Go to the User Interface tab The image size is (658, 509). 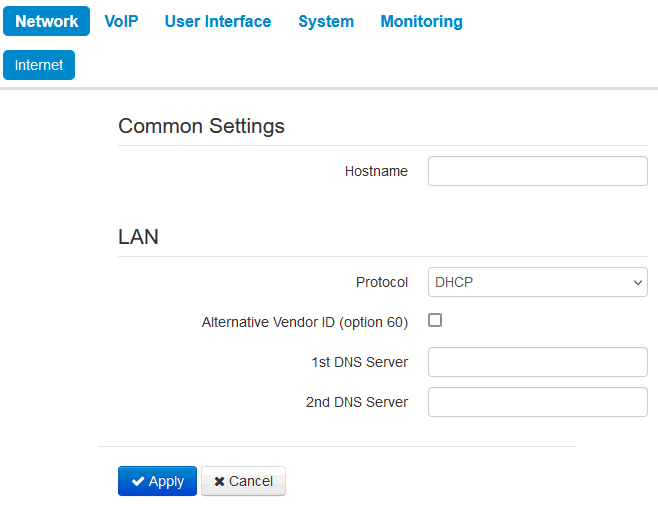coord(217,21)
